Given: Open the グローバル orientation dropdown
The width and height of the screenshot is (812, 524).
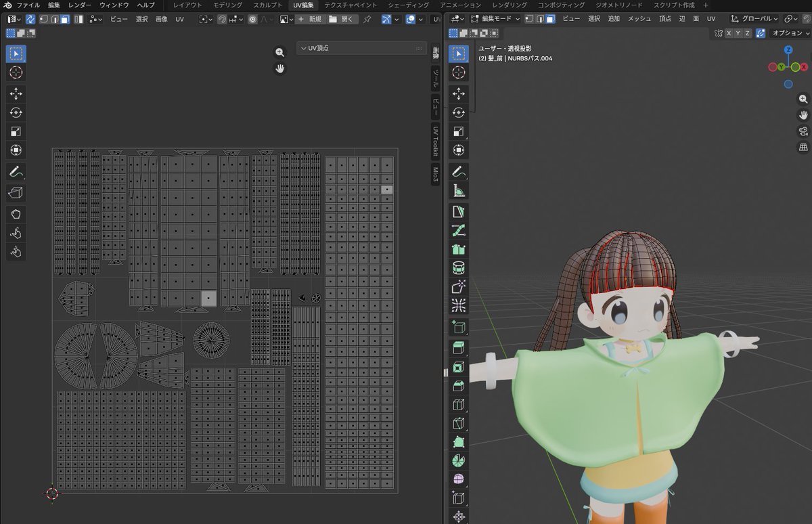Looking at the screenshot, I should (x=754, y=19).
